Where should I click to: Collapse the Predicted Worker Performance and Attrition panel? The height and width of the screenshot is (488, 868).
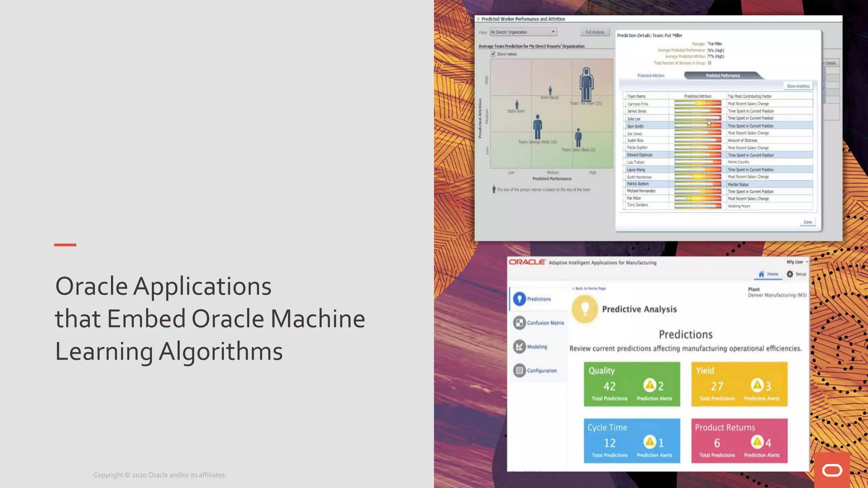478,19
